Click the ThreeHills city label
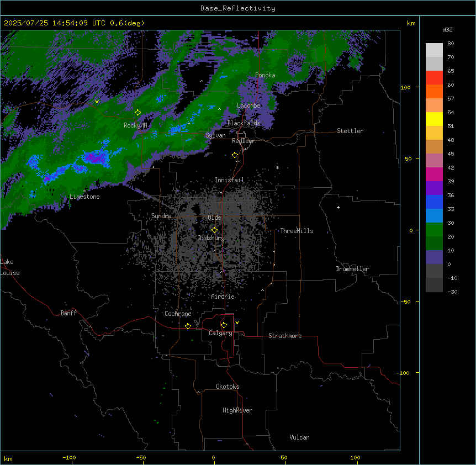 pos(297,231)
